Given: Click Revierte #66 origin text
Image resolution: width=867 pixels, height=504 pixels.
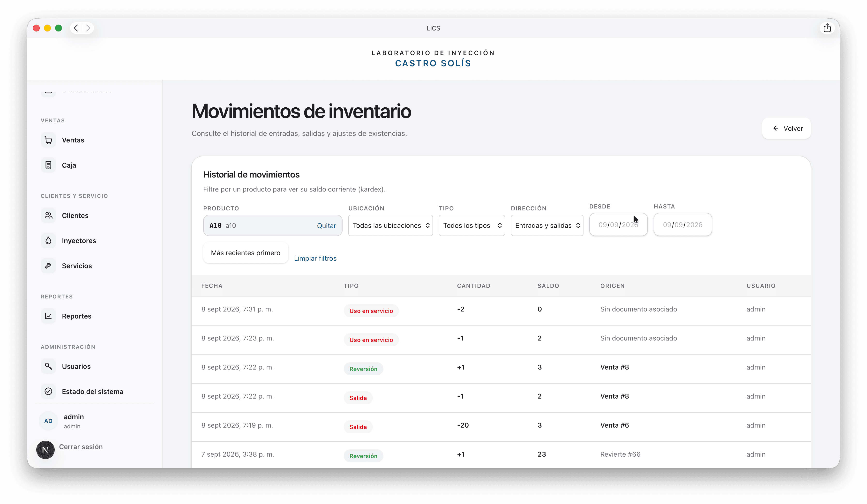Looking at the screenshot, I should point(620,454).
